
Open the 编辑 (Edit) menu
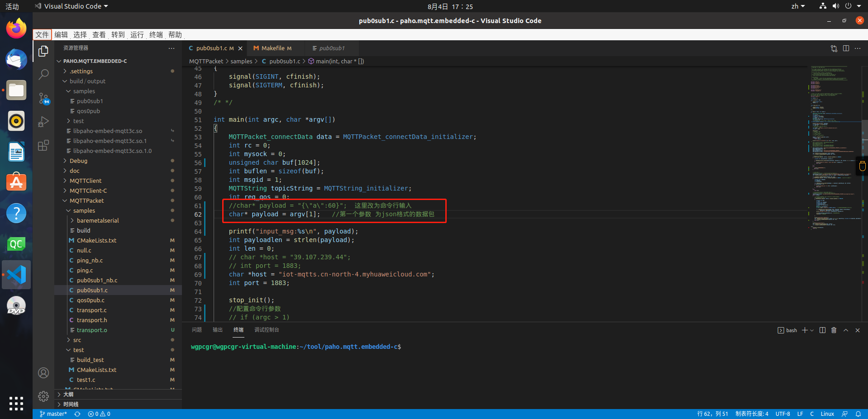[61, 35]
